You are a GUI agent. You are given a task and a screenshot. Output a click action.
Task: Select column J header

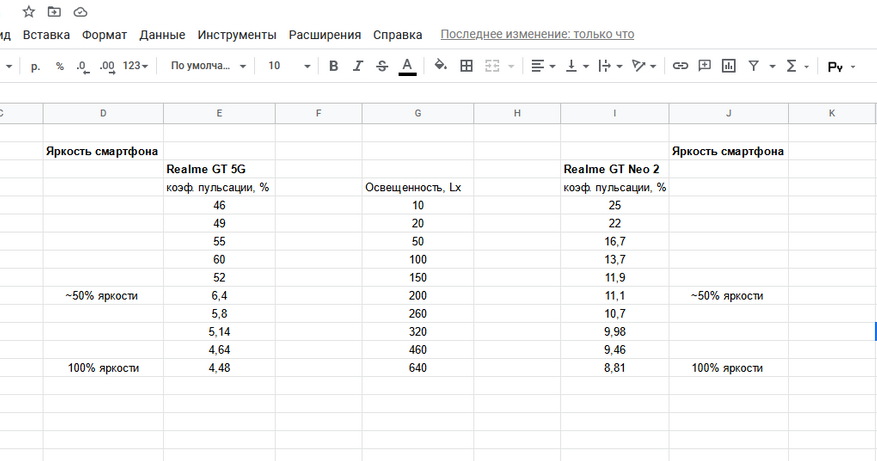pos(729,113)
